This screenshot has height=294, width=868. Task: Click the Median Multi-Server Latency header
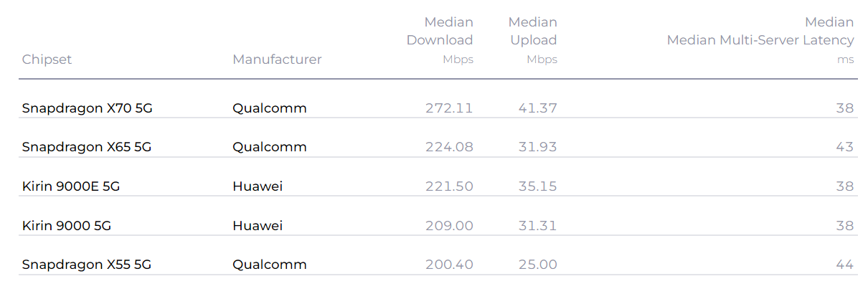(760, 40)
